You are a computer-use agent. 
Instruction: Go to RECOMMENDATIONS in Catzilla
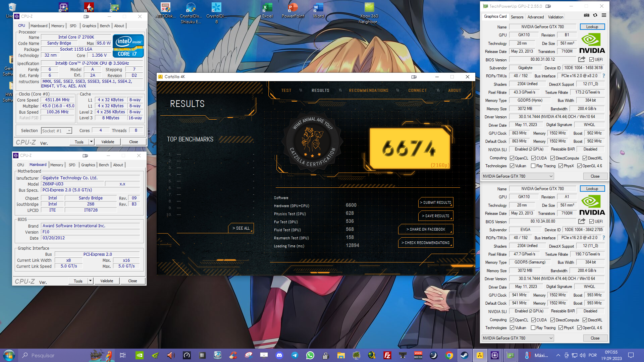[368, 90]
